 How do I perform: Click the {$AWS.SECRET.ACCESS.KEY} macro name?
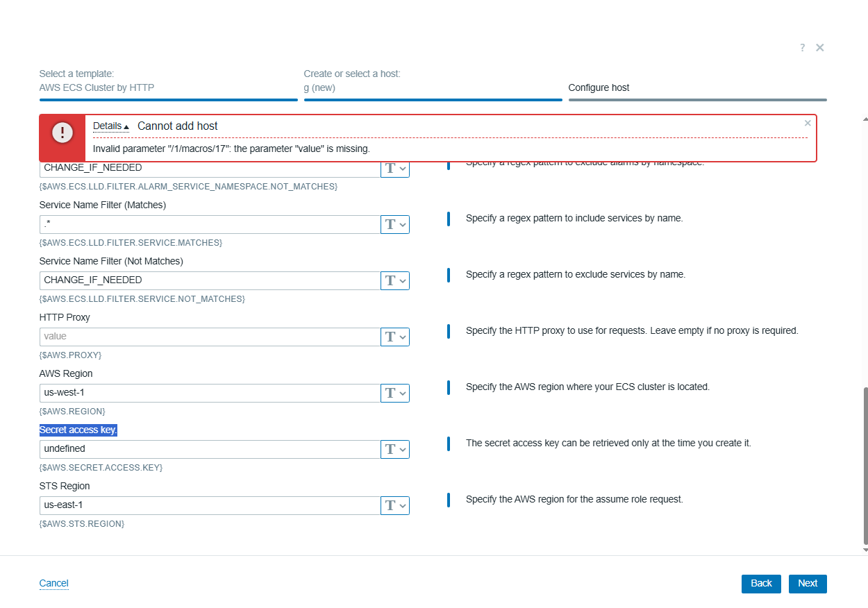coord(101,468)
